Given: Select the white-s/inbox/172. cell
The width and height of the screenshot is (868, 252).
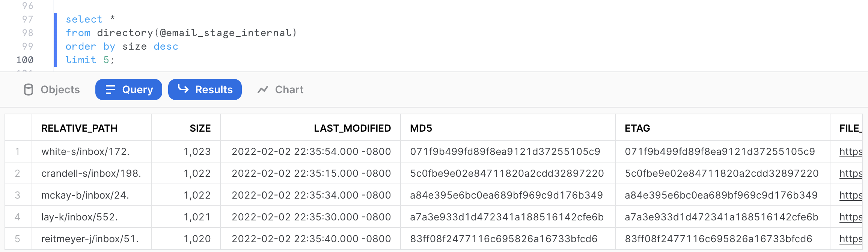Looking at the screenshot, I should click(x=86, y=152).
